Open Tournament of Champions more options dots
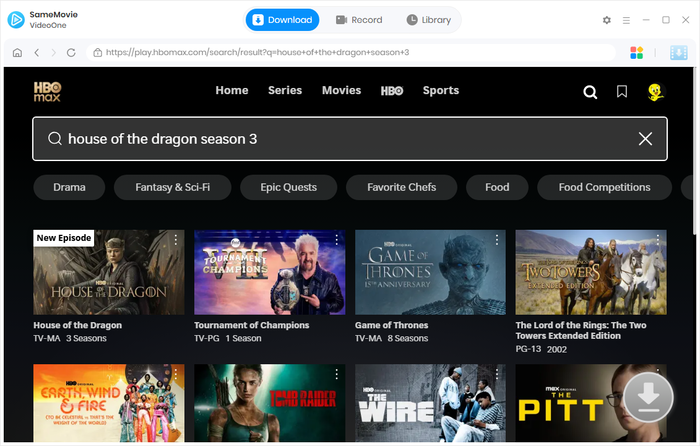 pyautogui.click(x=337, y=240)
